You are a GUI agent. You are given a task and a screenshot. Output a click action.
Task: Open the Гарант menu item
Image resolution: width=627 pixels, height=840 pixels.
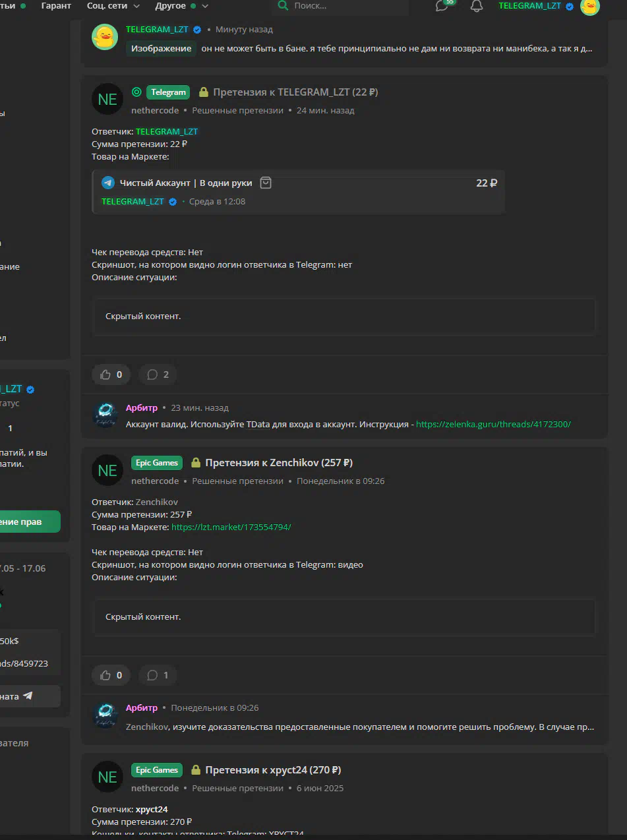[x=56, y=6]
